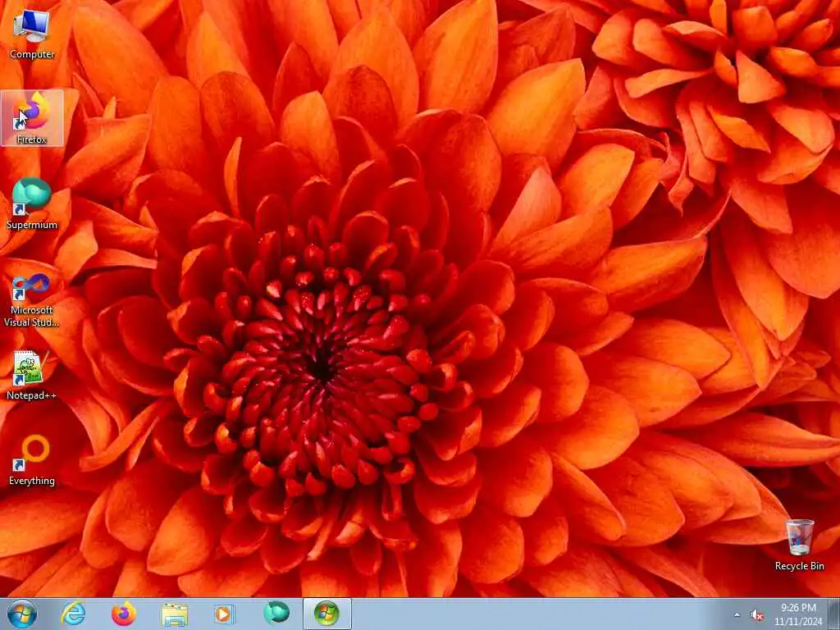Image resolution: width=840 pixels, height=630 pixels.
Task: Click the active Windows-logo taskbar button
Action: click(x=326, y=614)
